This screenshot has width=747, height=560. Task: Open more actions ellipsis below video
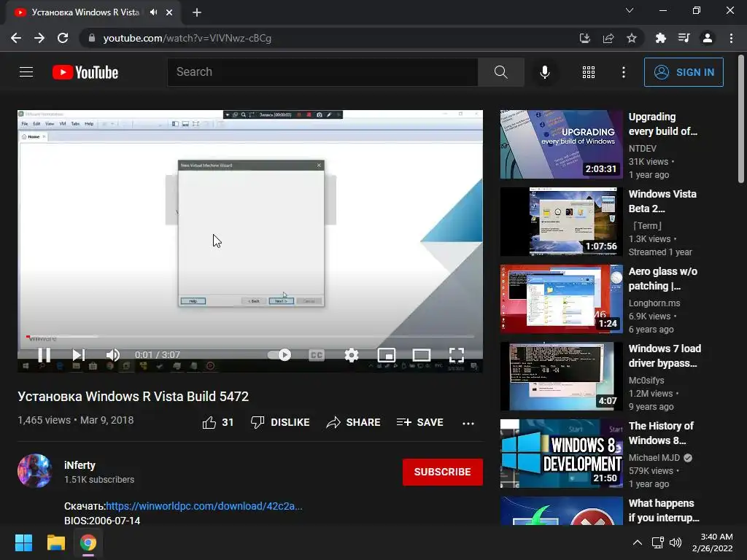click(468, 423)
